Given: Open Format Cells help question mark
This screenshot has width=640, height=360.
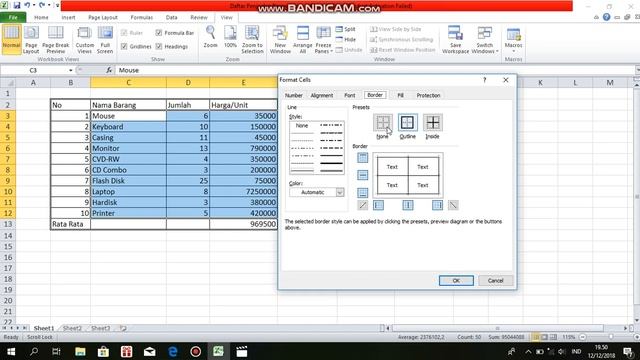Looking at the screenshot, I should [x=484, y=80].
